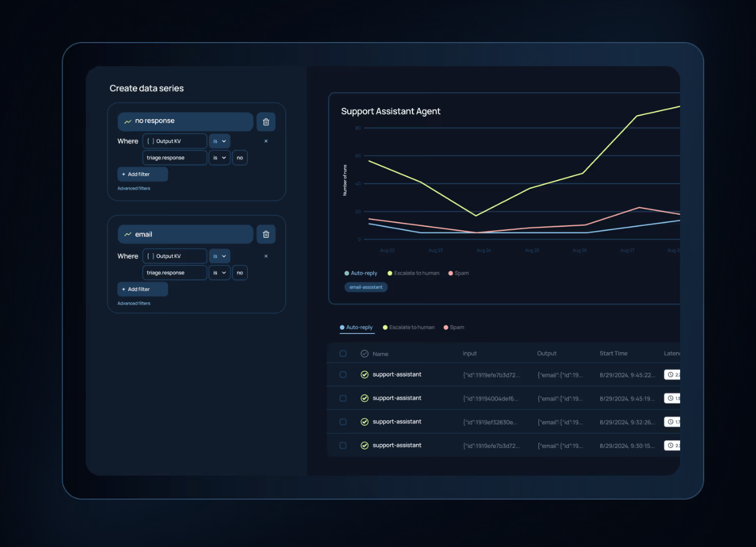Toggle the header select-all checkbox
Viewport: 756px width, 547px height.
coord(343,354)
